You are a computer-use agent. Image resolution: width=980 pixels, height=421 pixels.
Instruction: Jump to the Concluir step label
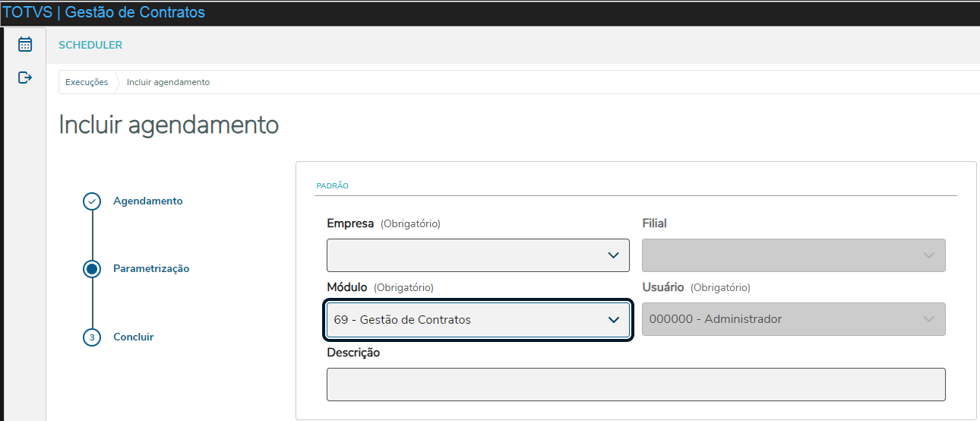[x=134, y=337]
